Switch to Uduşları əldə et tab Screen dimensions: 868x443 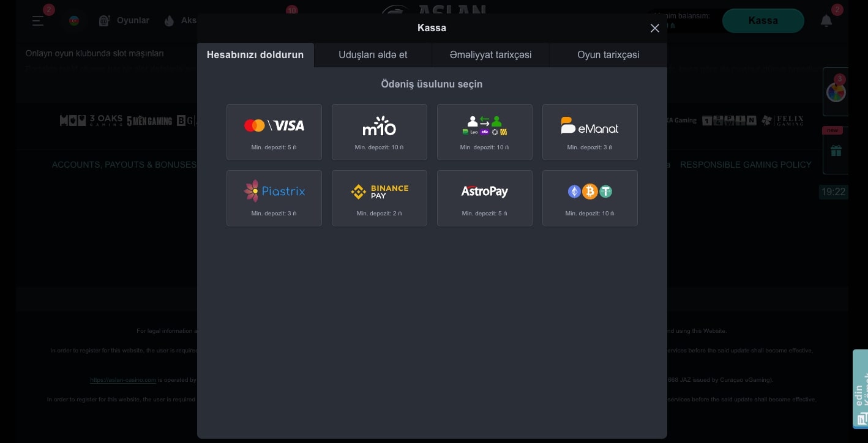[373, 54]
